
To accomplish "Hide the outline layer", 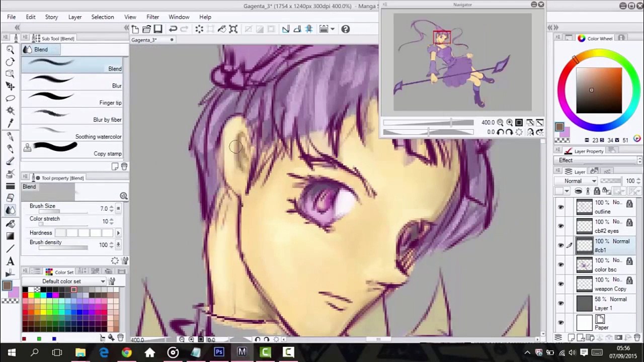I will tap(560, 207).
